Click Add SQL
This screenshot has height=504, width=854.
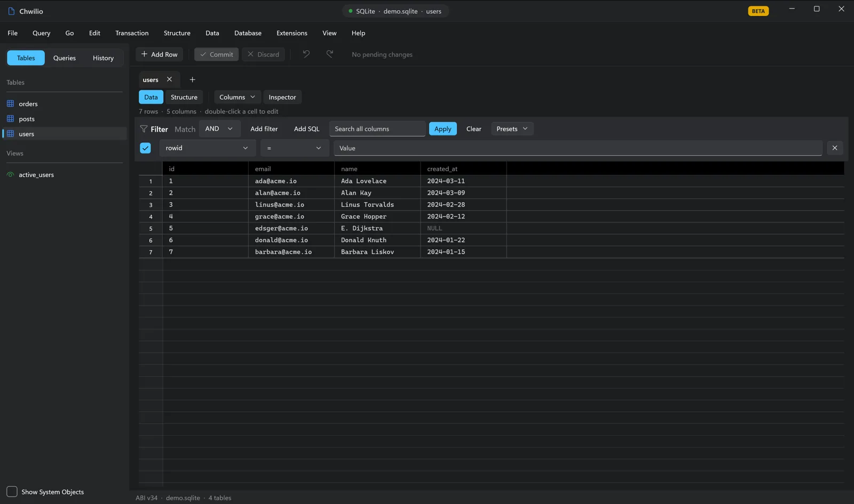(x=307, y=129)
